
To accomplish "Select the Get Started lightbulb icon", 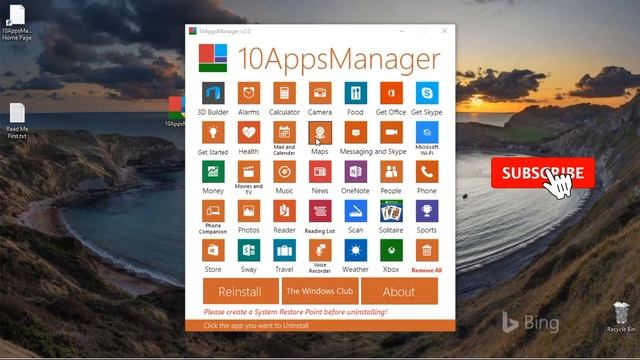I will tap(213, 132).
